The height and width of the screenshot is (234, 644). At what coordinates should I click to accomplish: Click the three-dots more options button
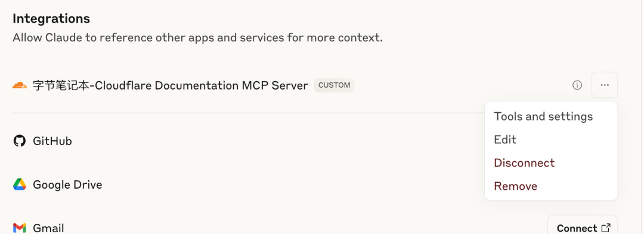[605, 85]
